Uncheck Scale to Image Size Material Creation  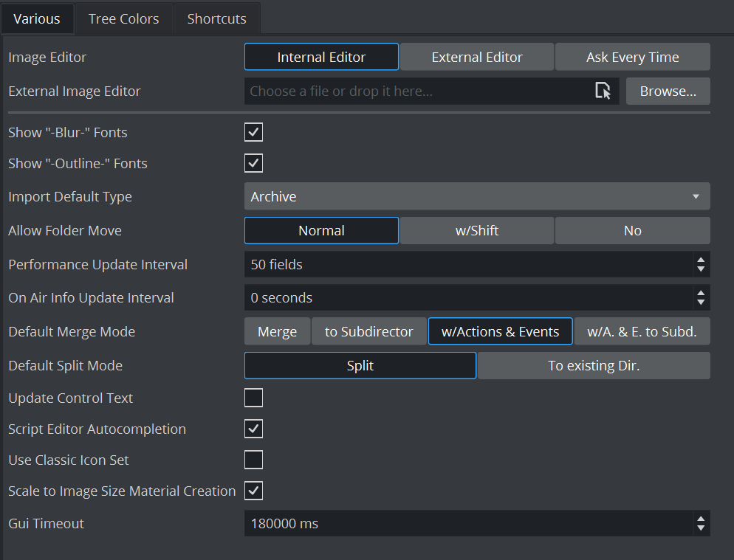click(253, 491)
